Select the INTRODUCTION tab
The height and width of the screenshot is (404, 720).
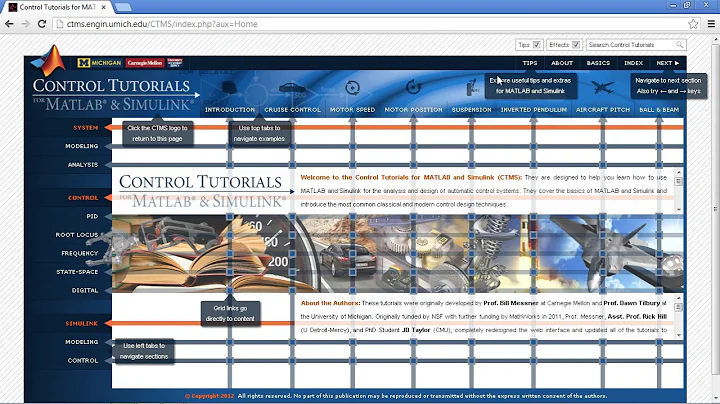[230, 110]
